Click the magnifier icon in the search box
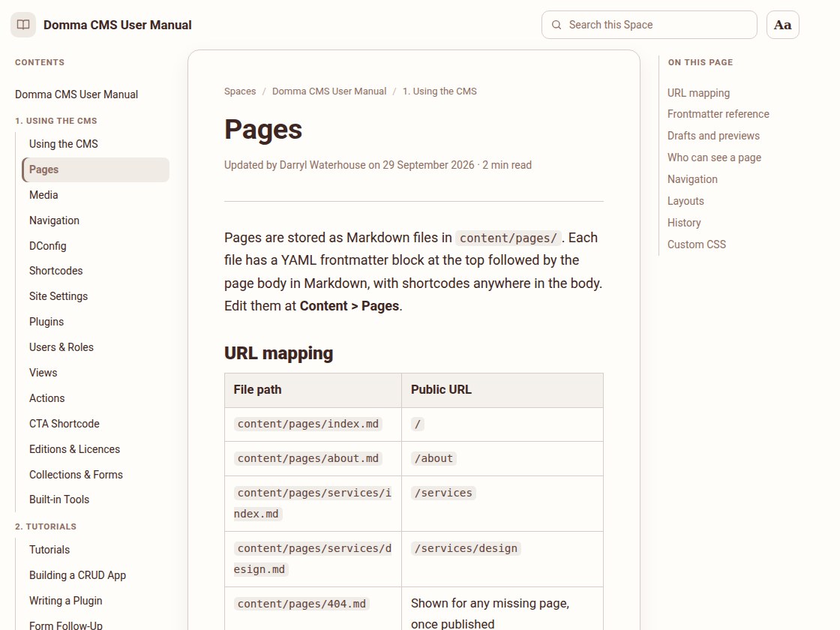 click(556, 25)
